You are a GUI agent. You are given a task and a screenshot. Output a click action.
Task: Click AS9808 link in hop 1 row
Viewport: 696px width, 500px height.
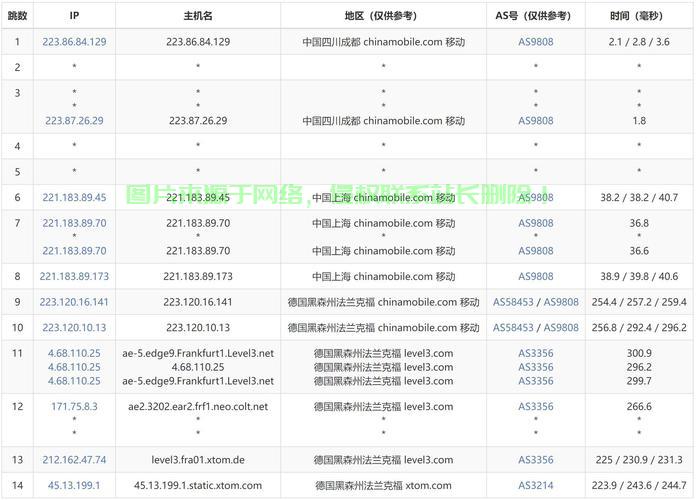pos(536,42)
